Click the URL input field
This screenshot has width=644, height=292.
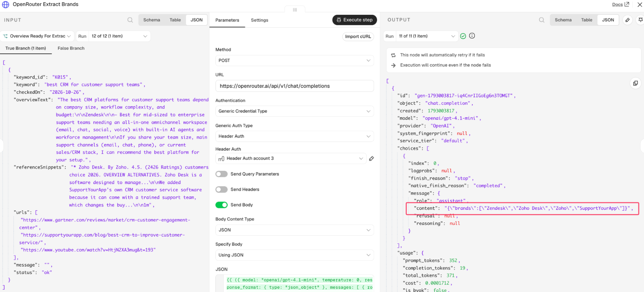click(x=294, y=86)
